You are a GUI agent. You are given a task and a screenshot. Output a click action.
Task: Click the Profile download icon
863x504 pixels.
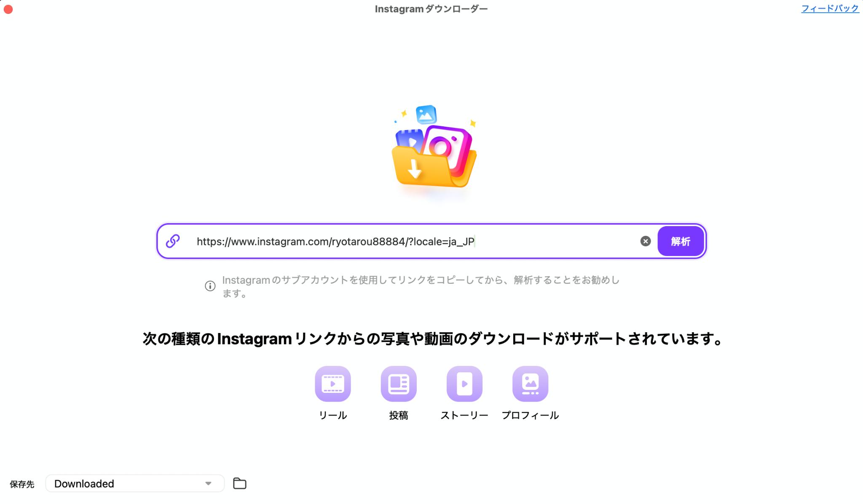531,384
